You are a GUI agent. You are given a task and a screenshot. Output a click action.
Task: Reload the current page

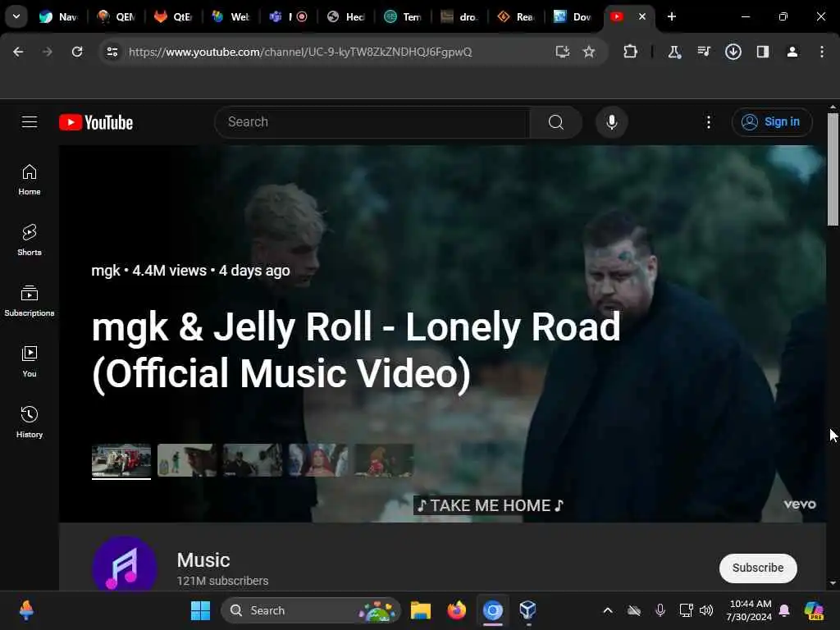(77, 52)
